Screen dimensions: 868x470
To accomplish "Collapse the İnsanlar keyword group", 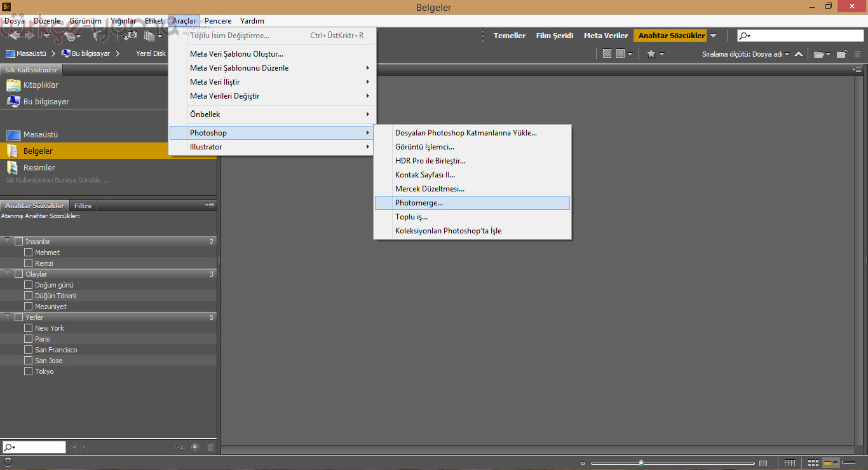I will (x=7, y=241).
